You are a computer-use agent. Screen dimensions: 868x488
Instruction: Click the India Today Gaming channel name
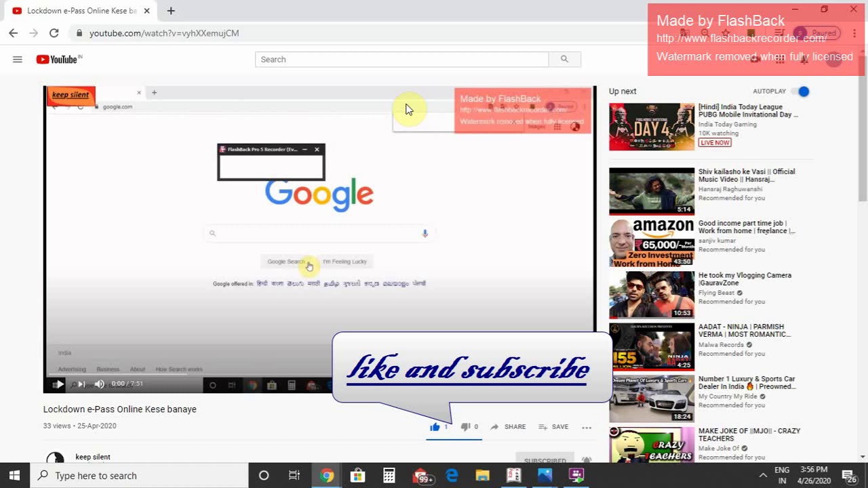coord(728,125)
